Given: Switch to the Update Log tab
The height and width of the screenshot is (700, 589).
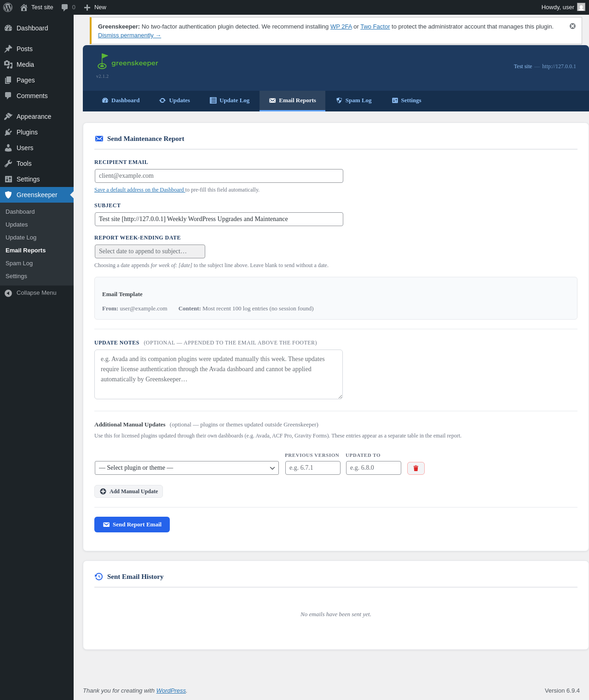Looking at the screenshot, I should (230, 100).
